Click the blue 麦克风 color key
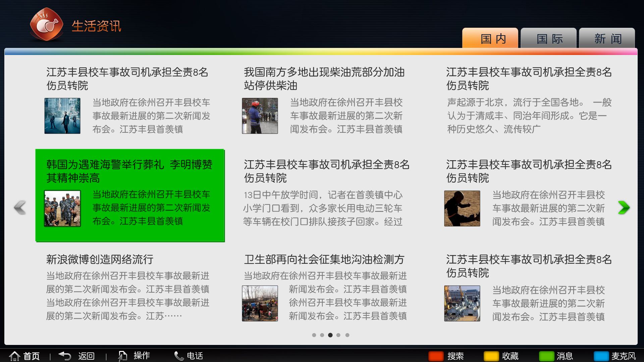This screenshot has height=362, width=644. click(x=601, y=356)
